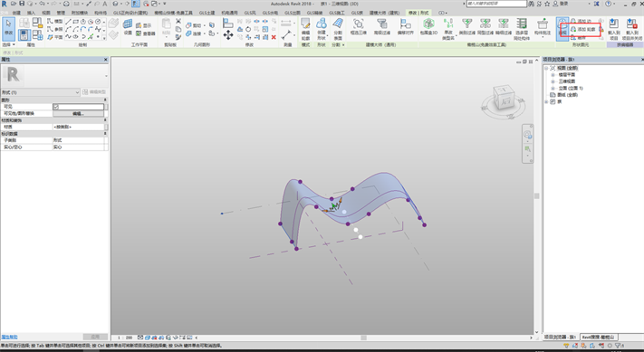Open the Form (1) type selector dropdown
Viewport: 644px width, 352px height.
[40, 92]
